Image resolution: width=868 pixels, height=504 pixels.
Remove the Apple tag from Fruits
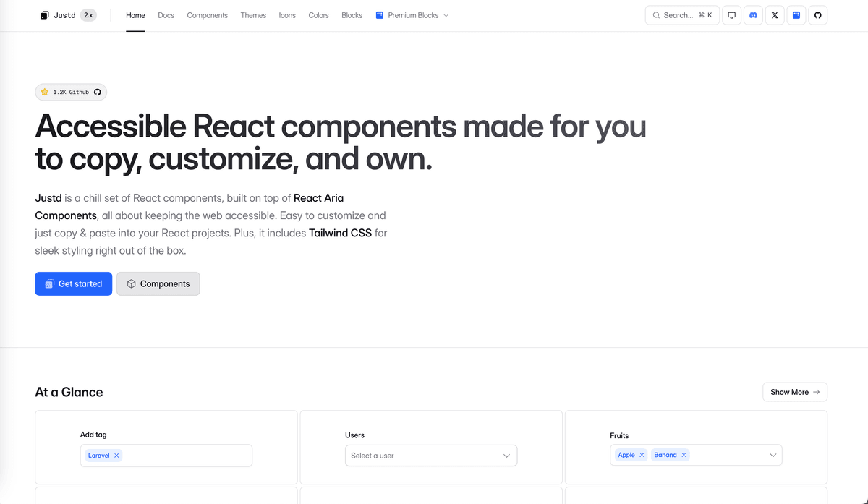pos(642,455)
